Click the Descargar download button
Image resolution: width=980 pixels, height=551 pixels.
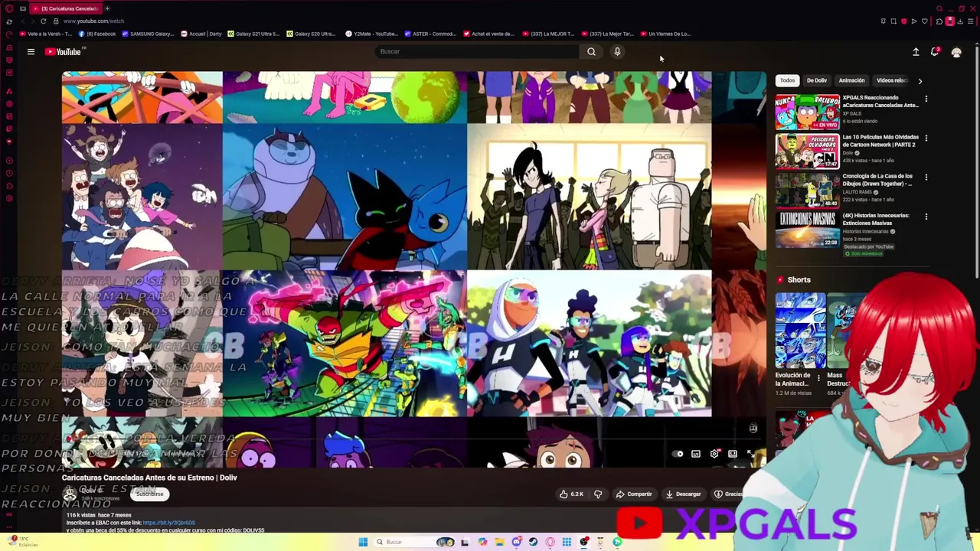pyautogui.click(x=683, y=494)
